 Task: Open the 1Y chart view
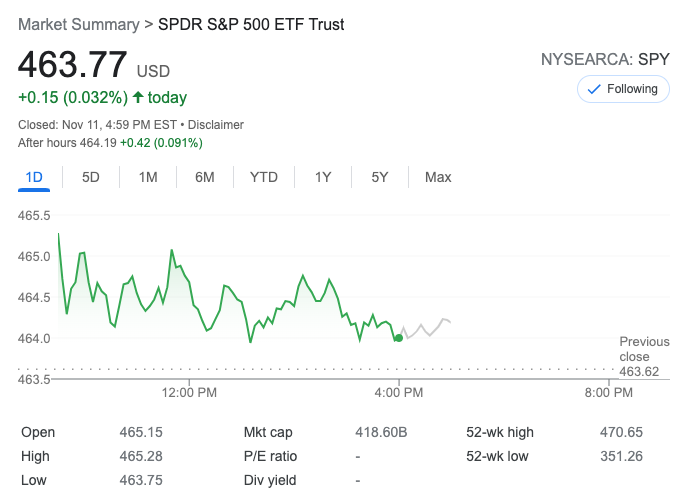pyautogui.click(x=323, y=177)
